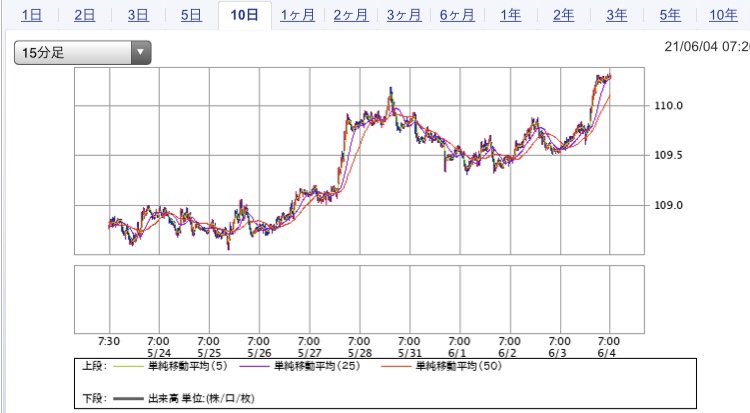Choose the 5年 period tab

[x=670, y=15]
